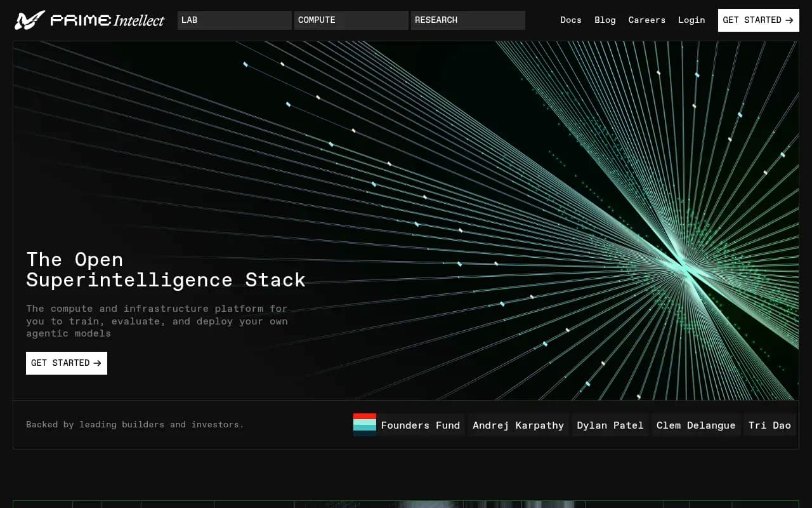Select the Dylan Patel backer tag
Viewport: 812px width, 508px height.
coord(610,425)
